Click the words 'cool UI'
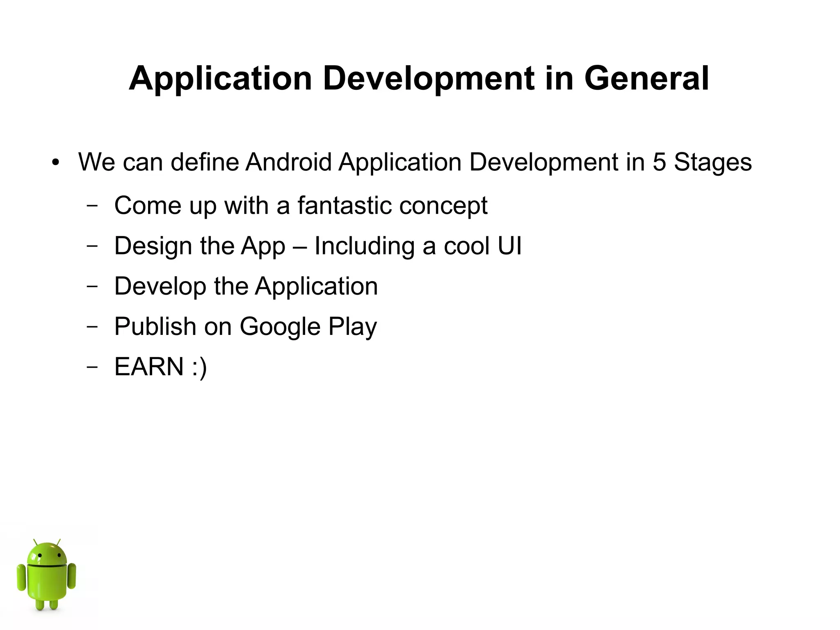The height and width of the screenshot is (630, 840). (x=482, y=246)
